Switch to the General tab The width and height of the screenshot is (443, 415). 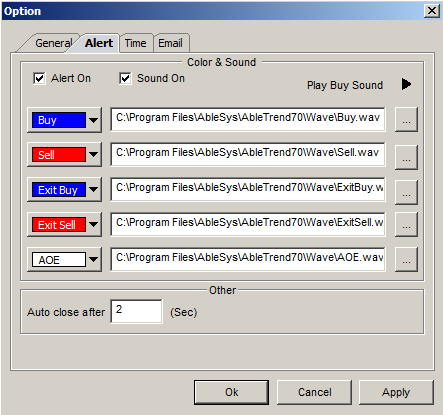pyautogui.click(x=53, y=43)
